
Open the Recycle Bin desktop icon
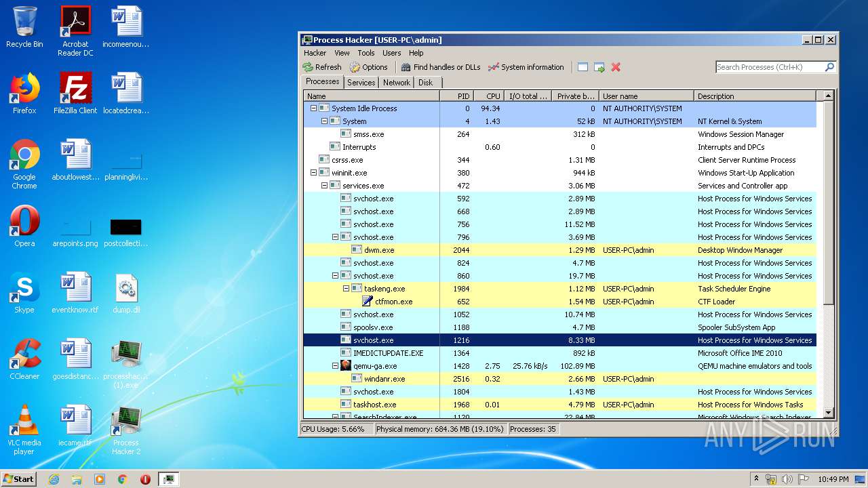click(x=24, y=27)
